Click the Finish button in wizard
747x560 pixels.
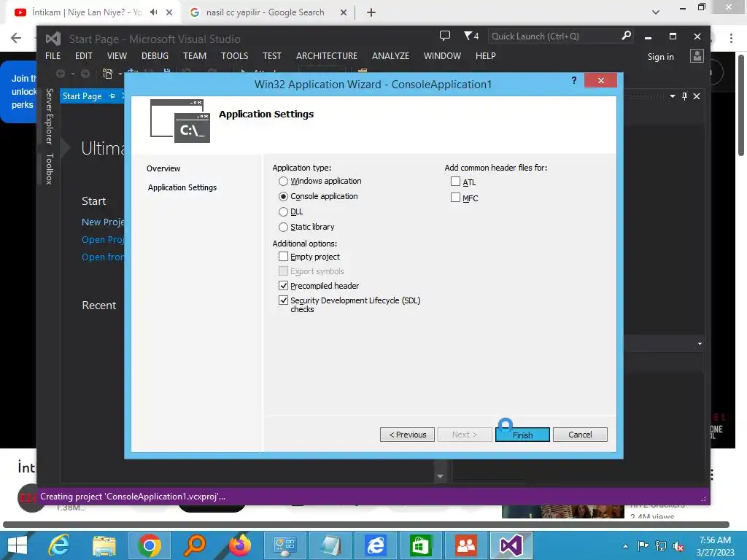[x=522, y=435]
